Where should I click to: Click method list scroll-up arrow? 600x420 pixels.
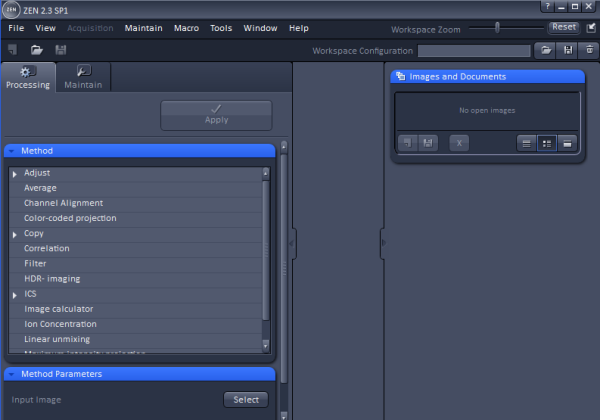[x=266, y=174]
